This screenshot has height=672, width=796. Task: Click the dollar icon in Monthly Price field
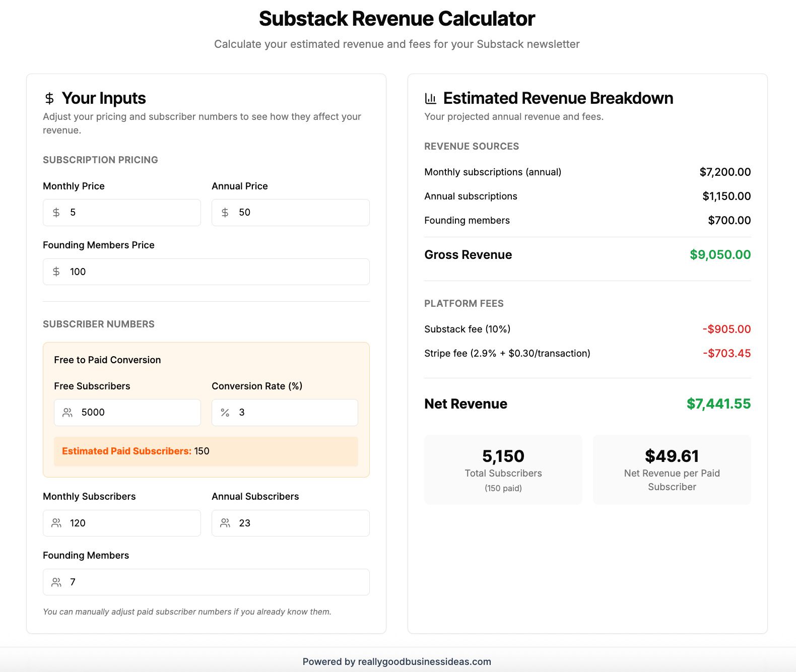point(56,213)
